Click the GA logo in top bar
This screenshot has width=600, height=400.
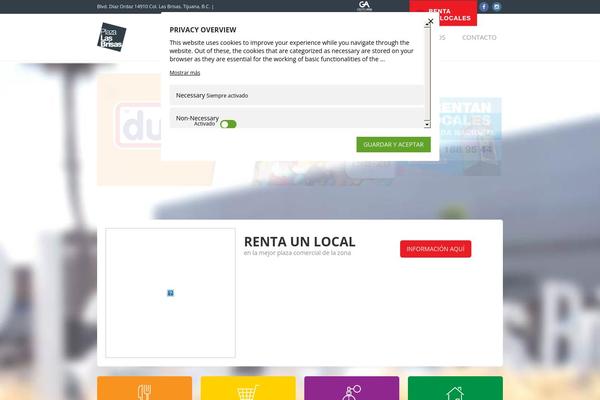coord(364,6)
